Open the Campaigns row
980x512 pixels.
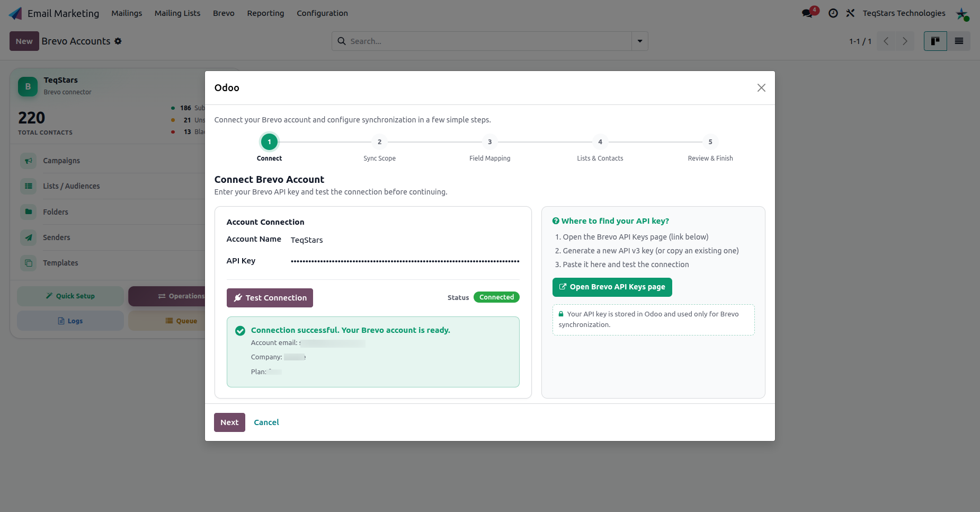click(111, 161)
